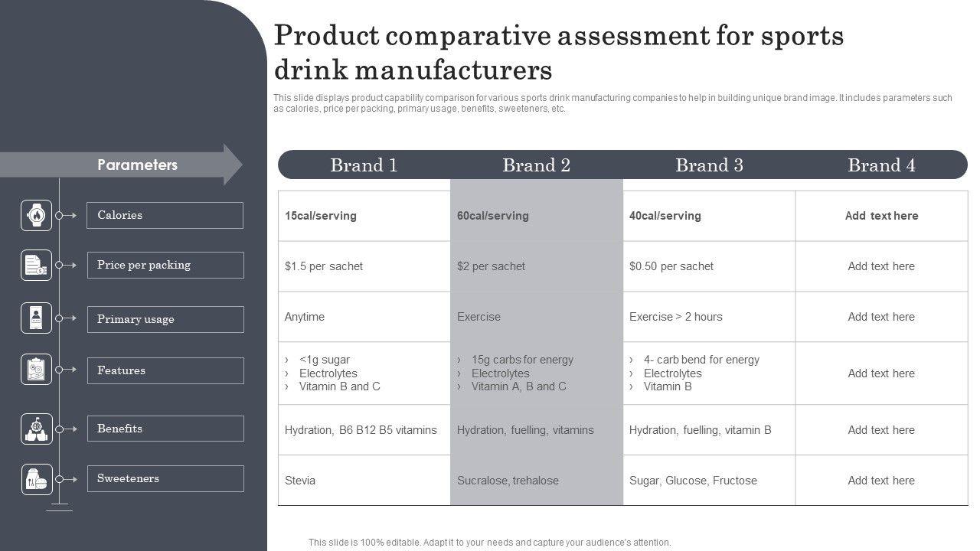Click the Price per packing label box

pos(165,266)
